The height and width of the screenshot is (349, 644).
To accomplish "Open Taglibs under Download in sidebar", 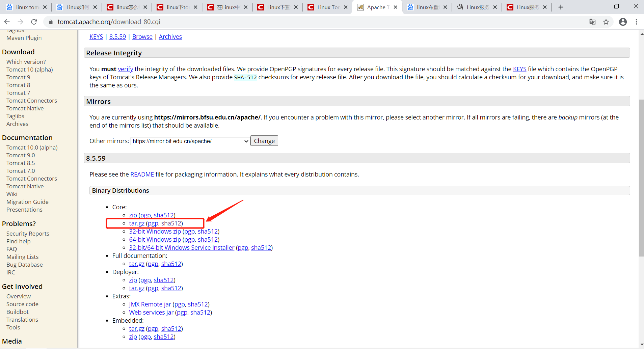I will tap(15, 116).
